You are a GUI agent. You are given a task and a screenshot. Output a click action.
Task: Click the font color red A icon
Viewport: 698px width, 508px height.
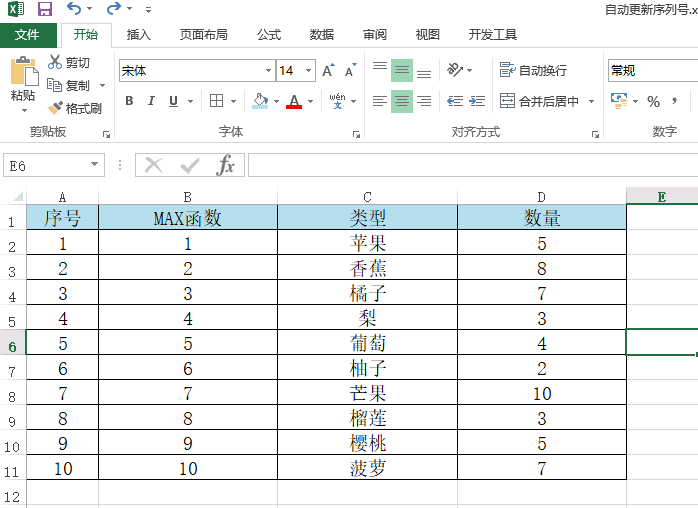point(294,101)
